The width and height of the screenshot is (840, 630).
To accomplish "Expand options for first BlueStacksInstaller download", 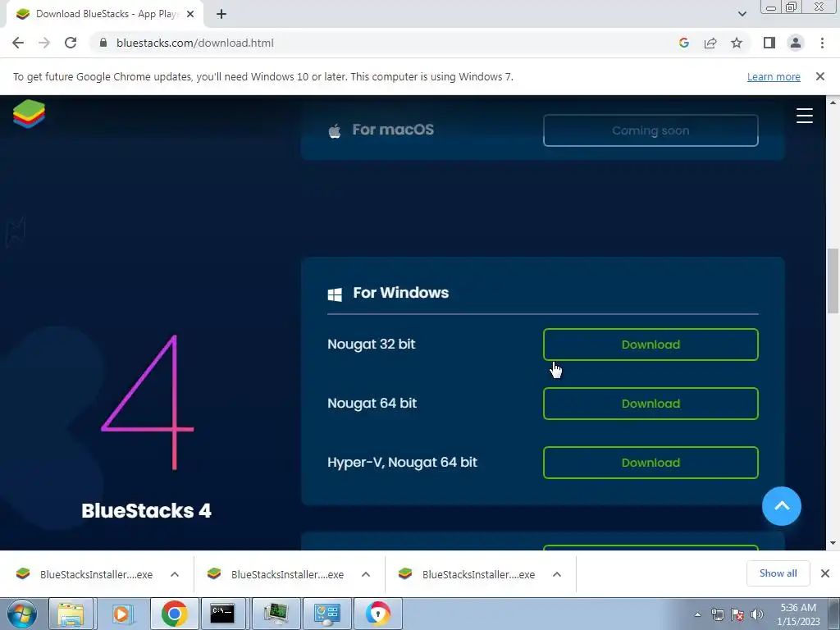I will point(175,574).
